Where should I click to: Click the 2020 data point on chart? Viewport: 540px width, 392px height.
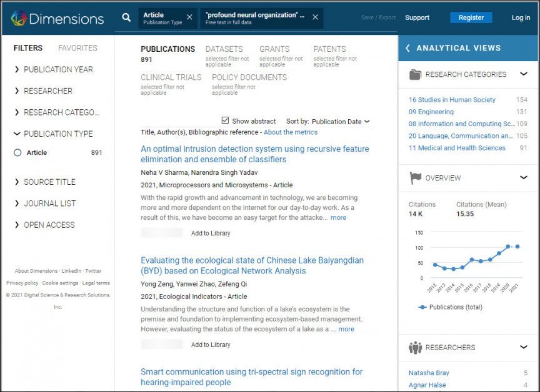point(508,247)
